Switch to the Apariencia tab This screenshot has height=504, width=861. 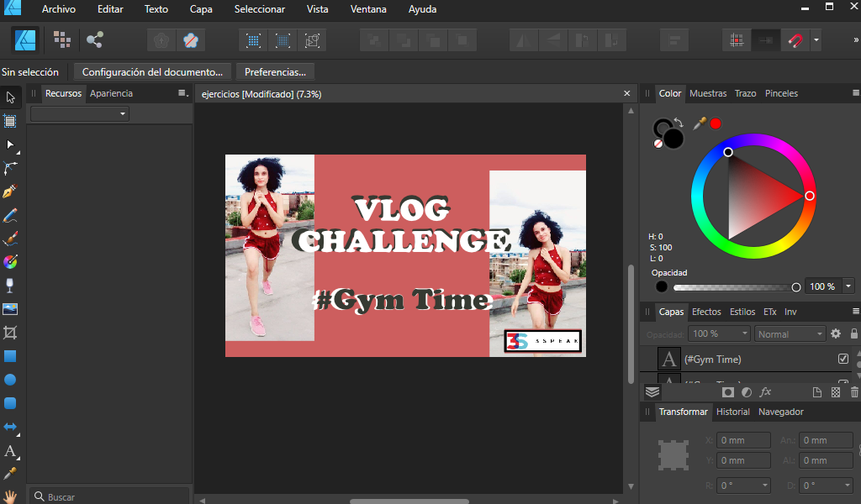(x=112, y=93)
